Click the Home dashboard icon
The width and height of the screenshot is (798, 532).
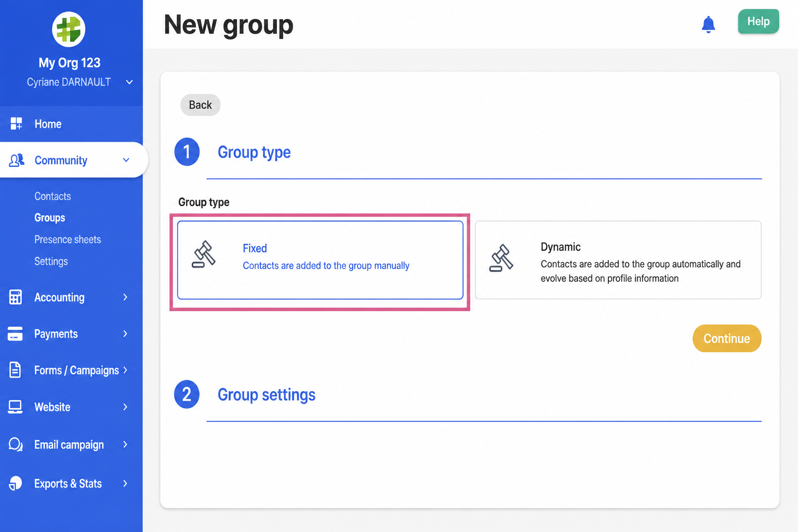pyautogui.click(x=16, y=124)
